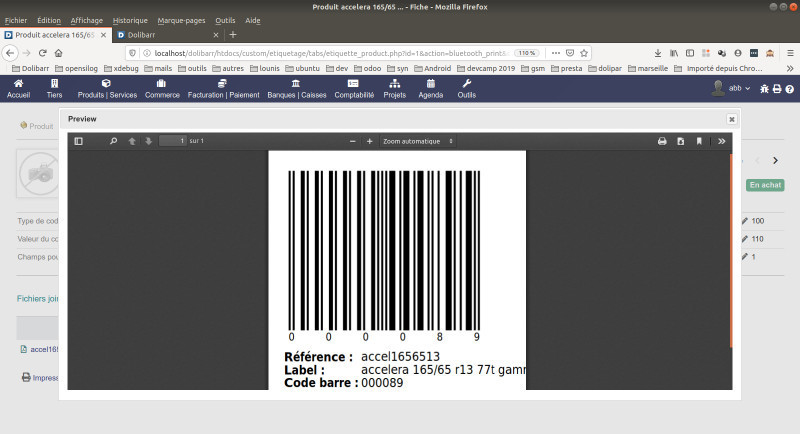Open Tiers menu
Image resolution: width=800 pixels, height=434 pixels.
click(55, 89)
